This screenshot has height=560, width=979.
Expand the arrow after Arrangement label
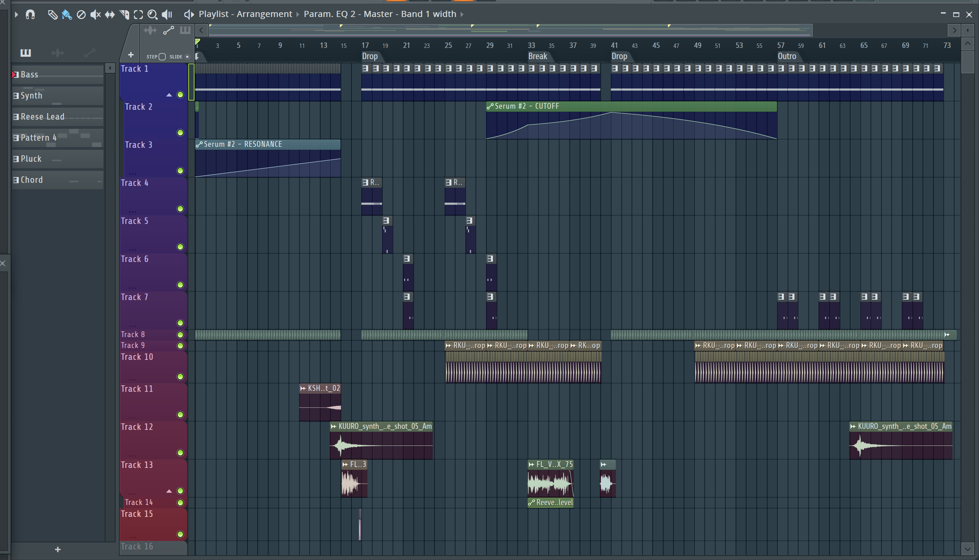click(x=297, y=15)
